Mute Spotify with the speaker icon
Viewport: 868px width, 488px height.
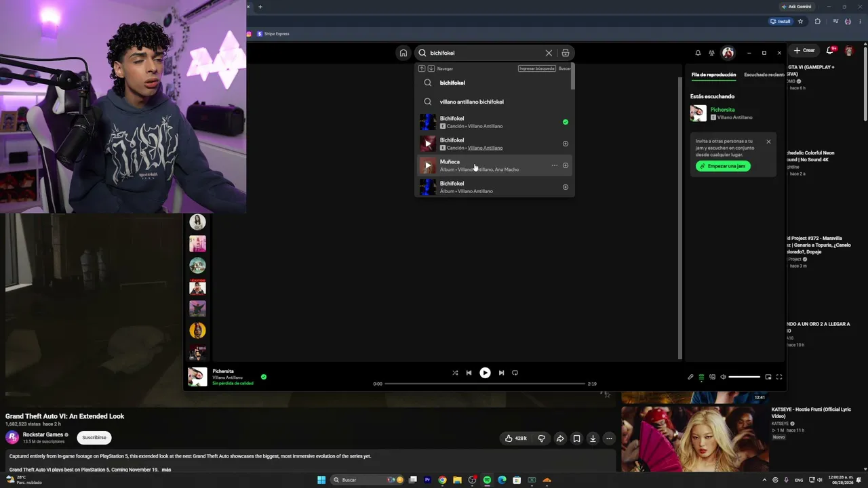pos(723,377)
